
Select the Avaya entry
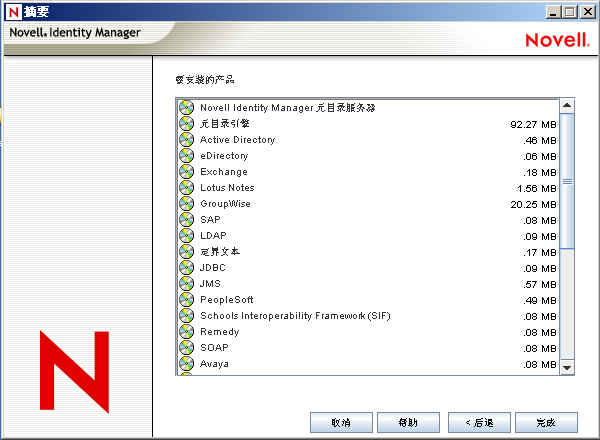(x=214, y=363)
